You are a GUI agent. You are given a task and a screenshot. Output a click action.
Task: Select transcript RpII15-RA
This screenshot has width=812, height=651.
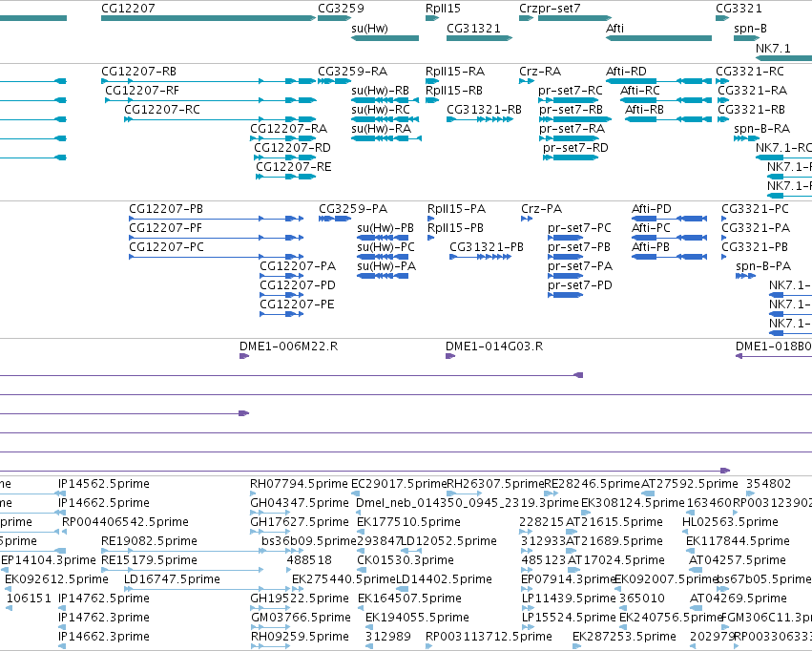pyautogui.click(x=432, y=81)
